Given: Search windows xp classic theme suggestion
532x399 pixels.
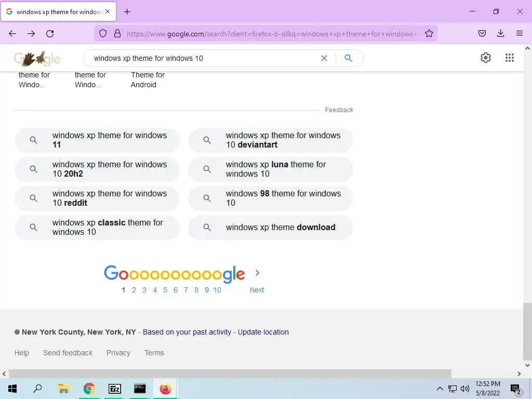Looking at the screenshot, I should click(97, 228).
